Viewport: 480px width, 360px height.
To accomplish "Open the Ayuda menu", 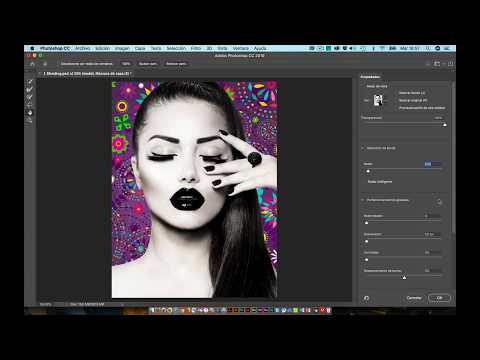I will pos(260,48).
